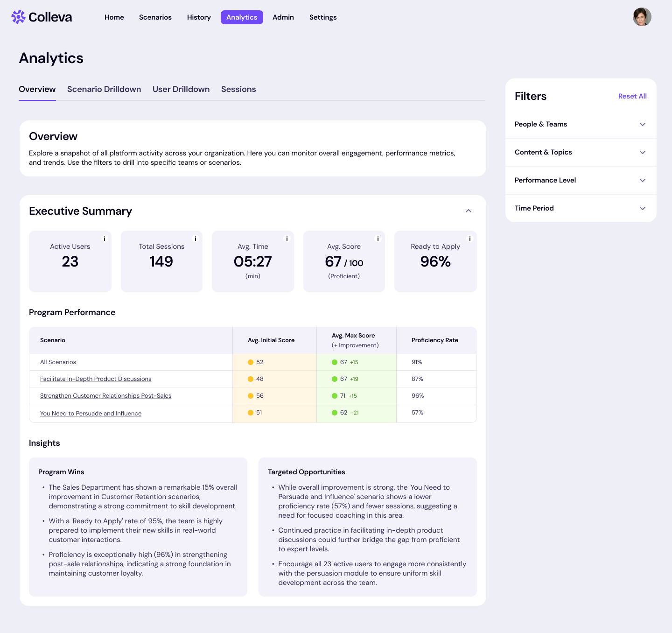Open the Ready to Apply info icon
The width and height of the screenshot is (672, 633).
coord(469,239)
